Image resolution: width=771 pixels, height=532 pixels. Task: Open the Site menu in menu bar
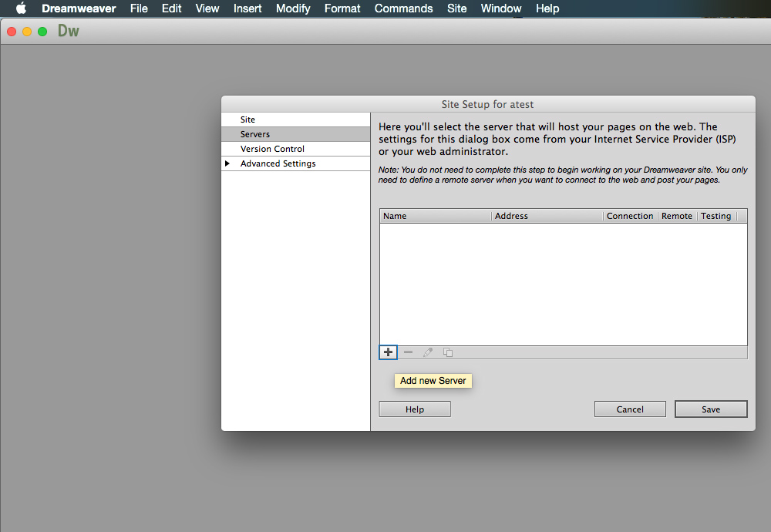[456, 8]
